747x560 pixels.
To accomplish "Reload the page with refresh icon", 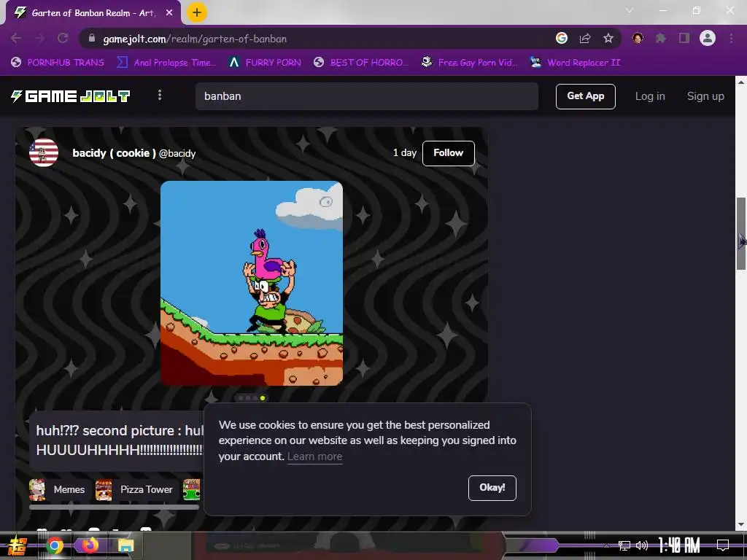I will click(x=63, y=39).
